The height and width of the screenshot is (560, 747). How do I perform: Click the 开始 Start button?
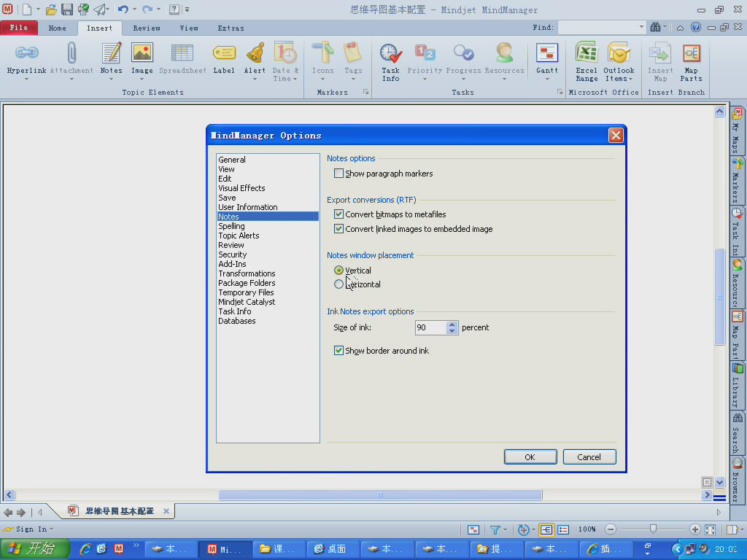[34, 549]
